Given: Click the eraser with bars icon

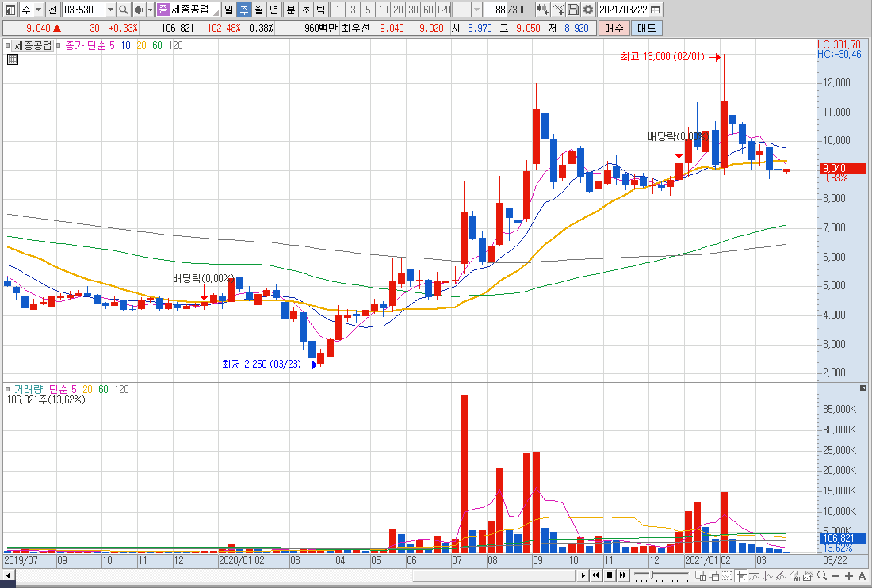Looking at the screenshot, I should pos(794,576).
